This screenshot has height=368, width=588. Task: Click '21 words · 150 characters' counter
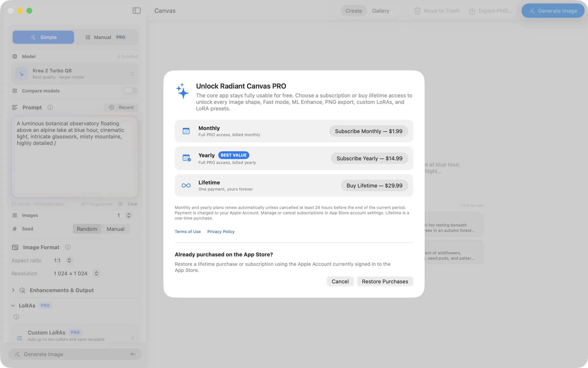point(37,204)
